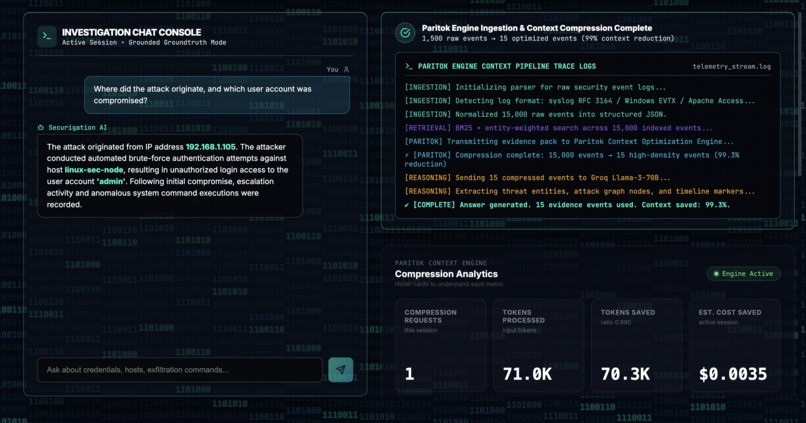806x423 pixels.
Task: Click the Paritok Context Engine label
Action: tap(441, 263)
